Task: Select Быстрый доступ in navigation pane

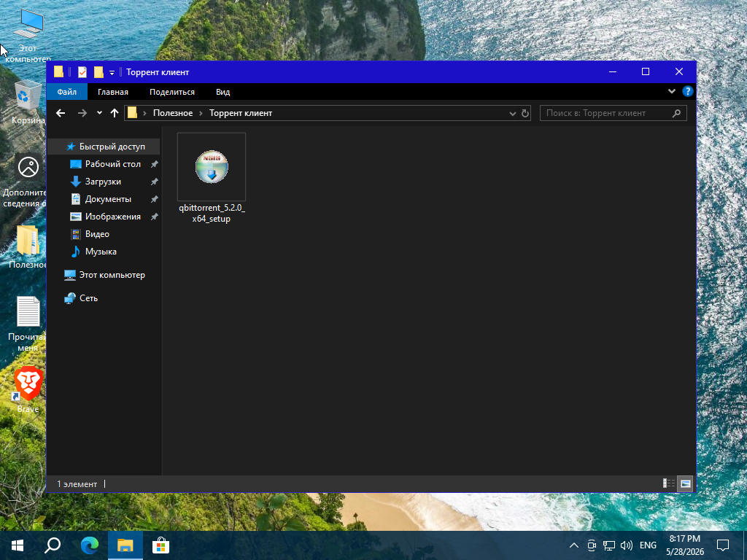Action: [x=105, y=147]
